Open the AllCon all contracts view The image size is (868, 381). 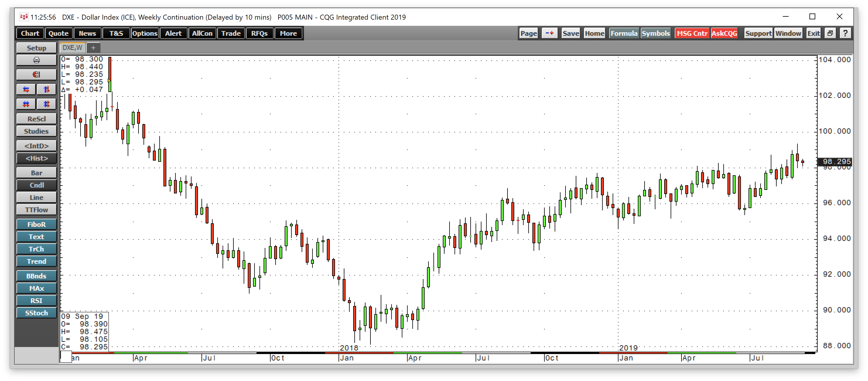pos(202,33)
